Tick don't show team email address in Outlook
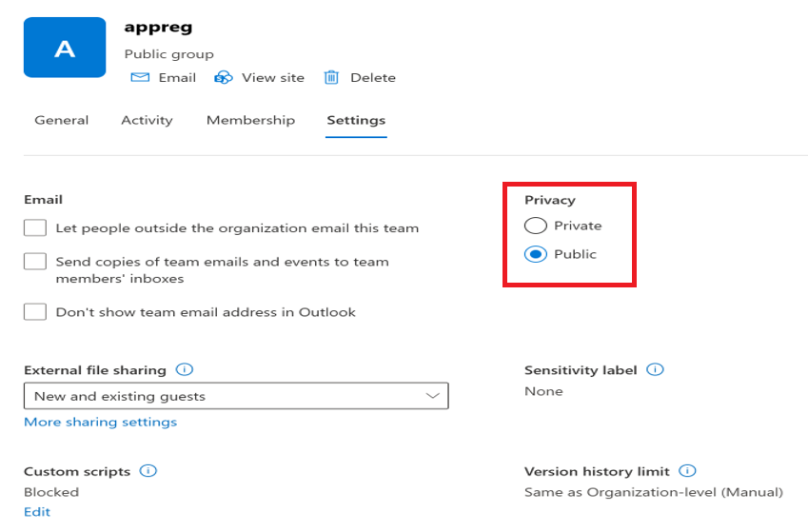 pos(35,312)
